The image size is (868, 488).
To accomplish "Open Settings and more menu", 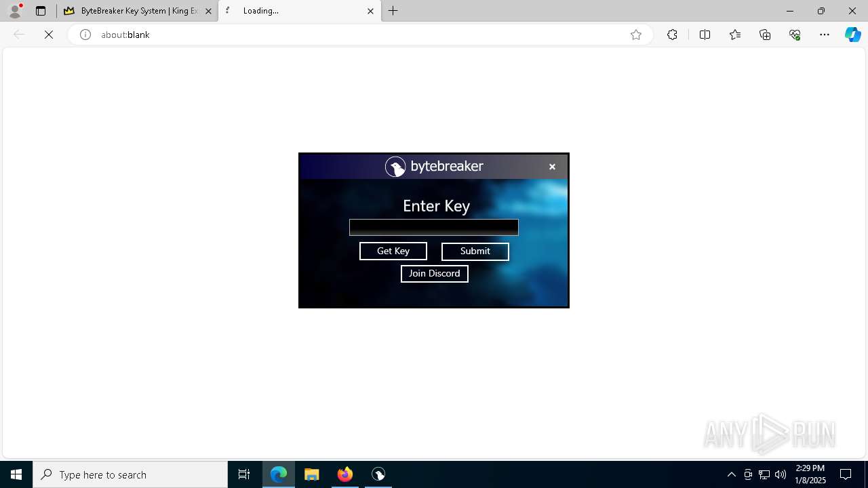I will click(825, 35).
